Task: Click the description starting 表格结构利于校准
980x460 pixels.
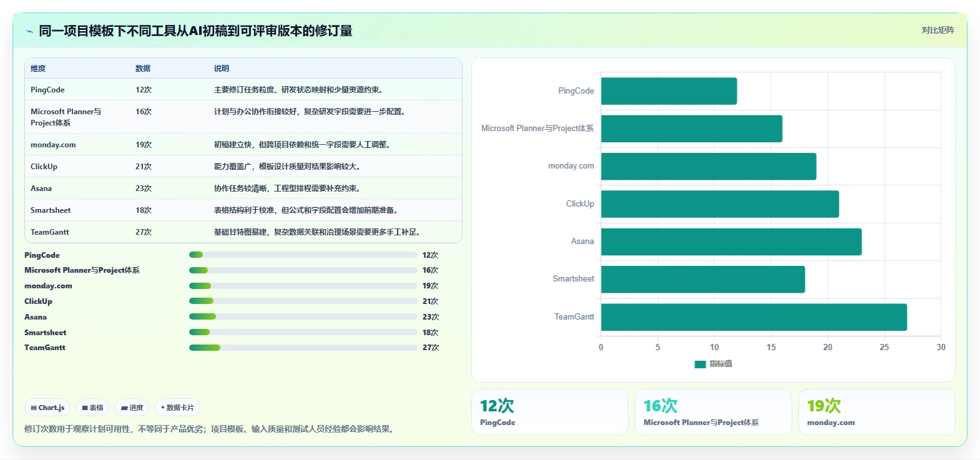Action: point(308,210)
